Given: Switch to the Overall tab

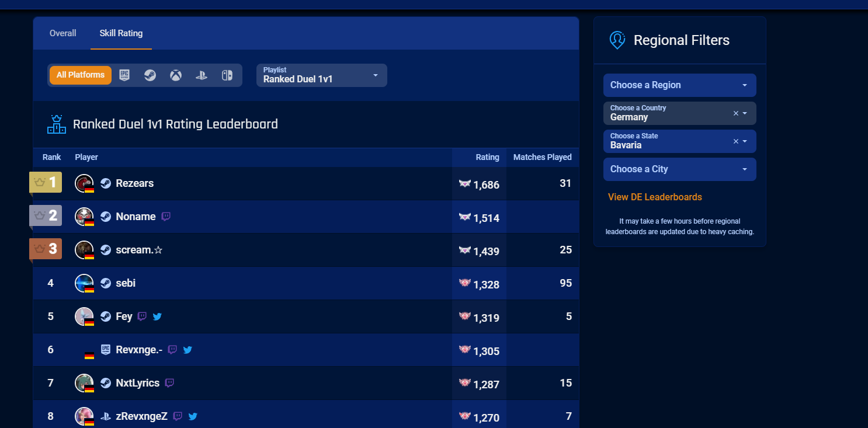Looking at the screenshot, I should click(x=63, y=33).
